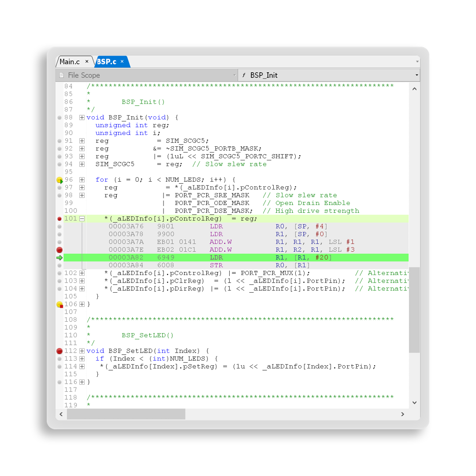
Task: Collapse the disassembly of line 101
Action: [82, 219]
